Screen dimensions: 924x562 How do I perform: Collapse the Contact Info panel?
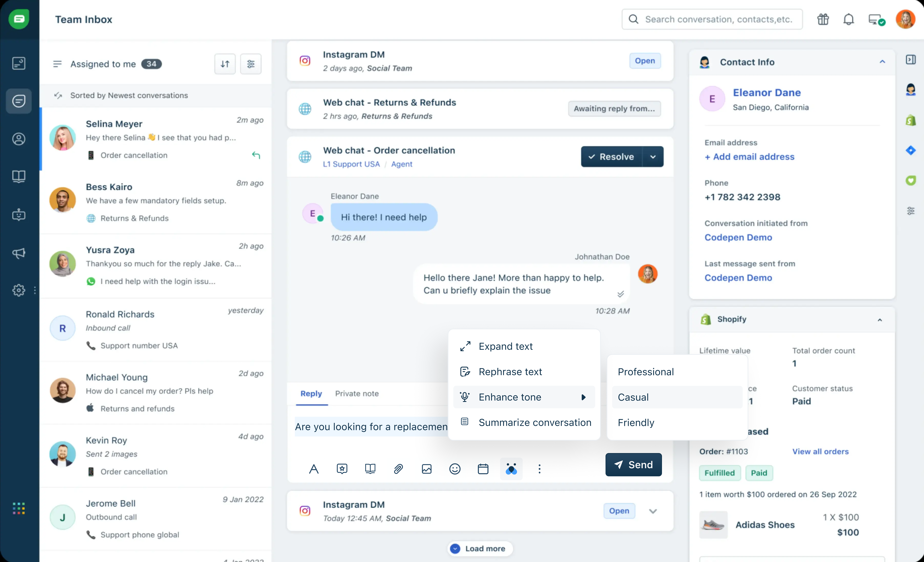point(882,62)
